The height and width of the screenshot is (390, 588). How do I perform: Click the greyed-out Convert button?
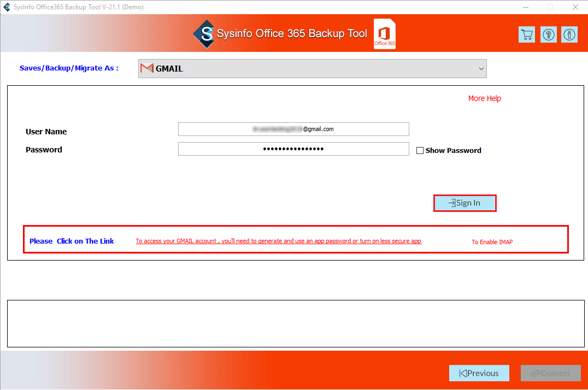tap(550, 373)
